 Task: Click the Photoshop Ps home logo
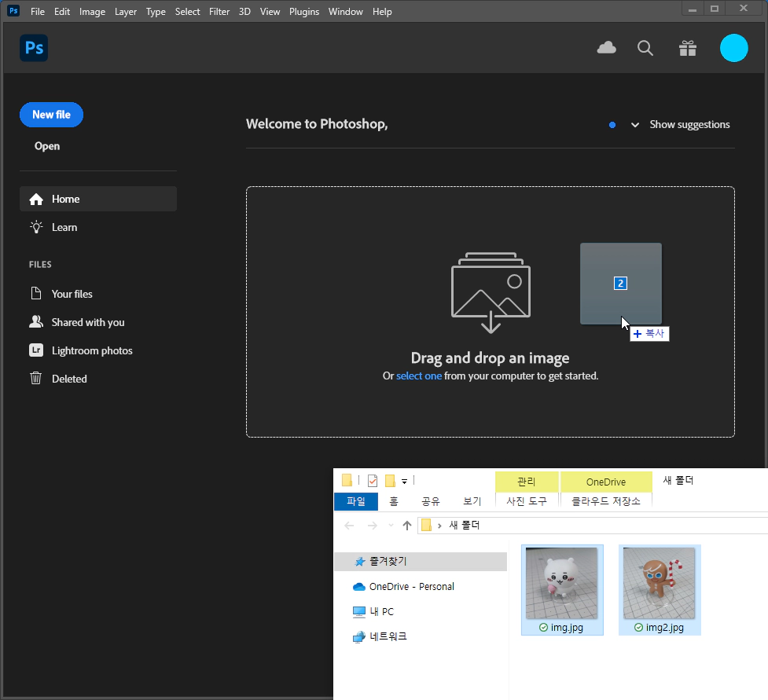34,48
